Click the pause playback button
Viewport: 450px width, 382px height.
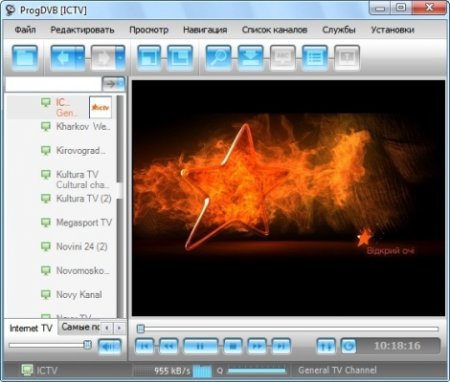click(x=200, y=346)
